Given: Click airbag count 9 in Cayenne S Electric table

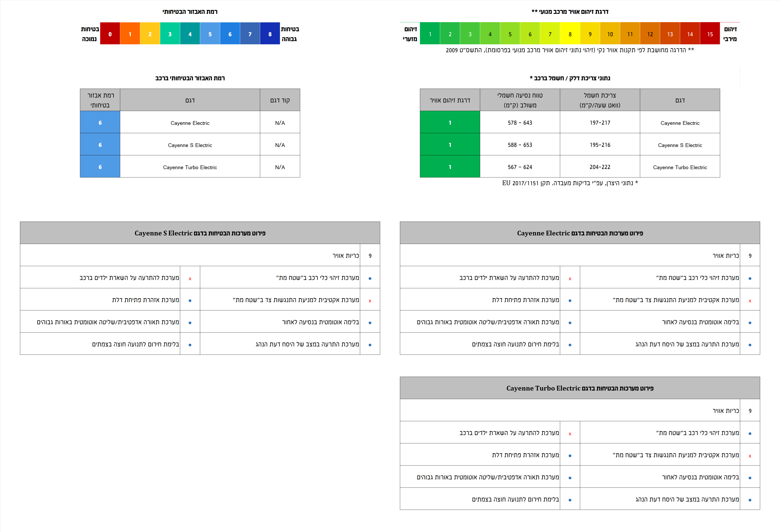Looking at the screenshot, I should pos(370,256).
